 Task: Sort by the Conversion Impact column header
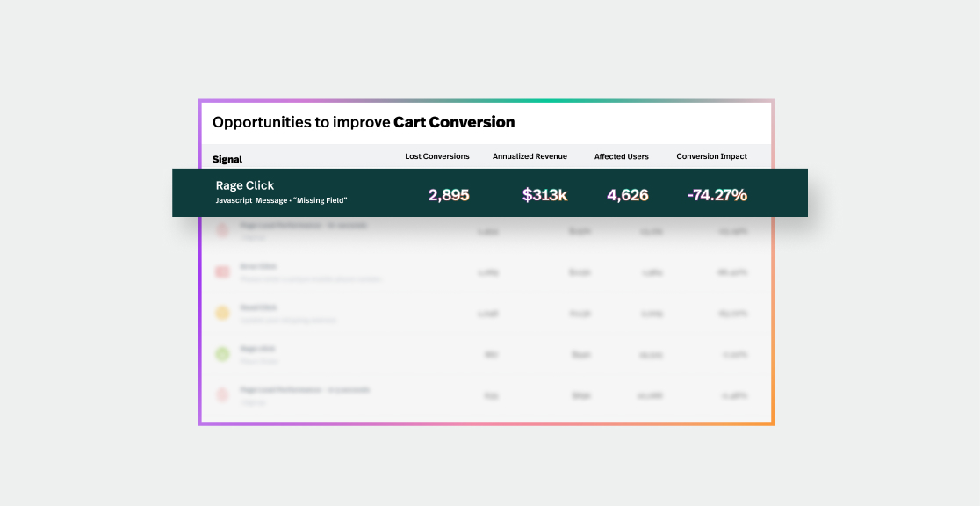coord(711,156)
